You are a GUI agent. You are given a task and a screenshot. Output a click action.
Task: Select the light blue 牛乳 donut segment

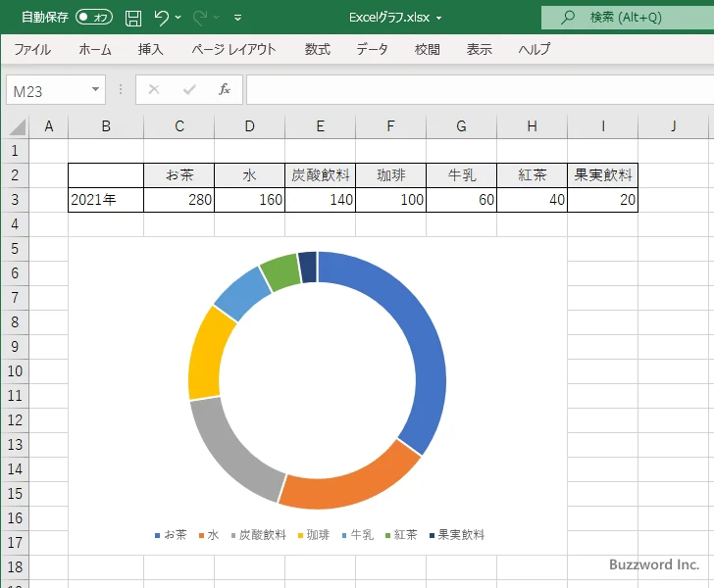coord(241,295)
